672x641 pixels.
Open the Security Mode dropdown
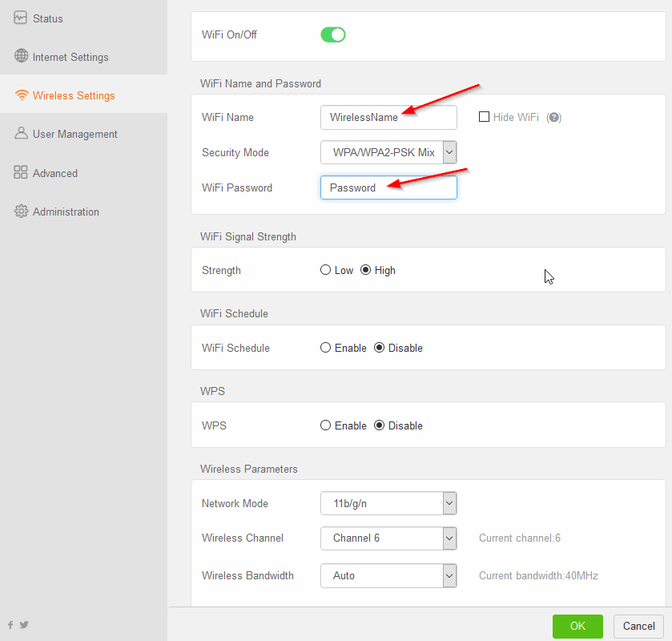pos(388,152)
